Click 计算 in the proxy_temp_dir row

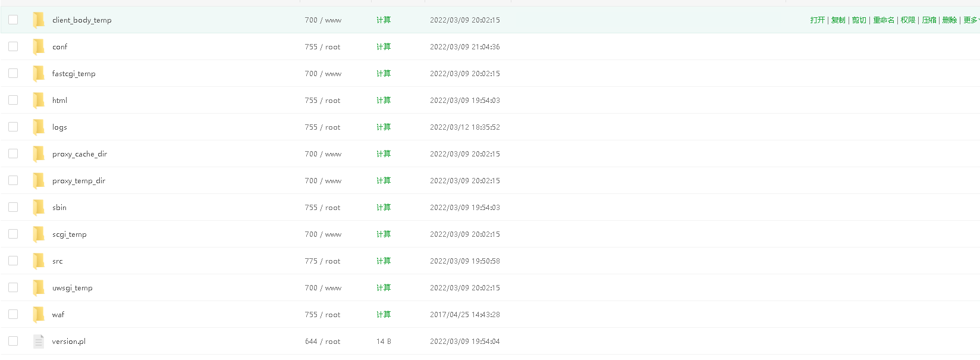[384, 181]
